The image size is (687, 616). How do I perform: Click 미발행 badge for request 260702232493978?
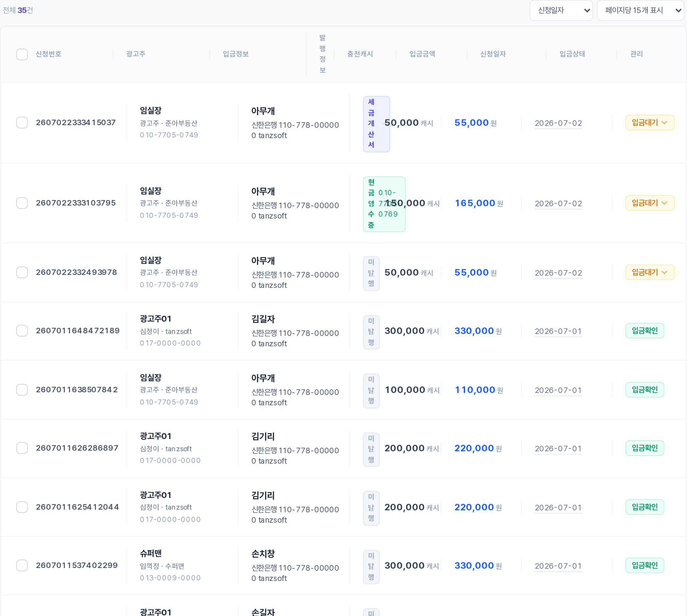(371, 274)
